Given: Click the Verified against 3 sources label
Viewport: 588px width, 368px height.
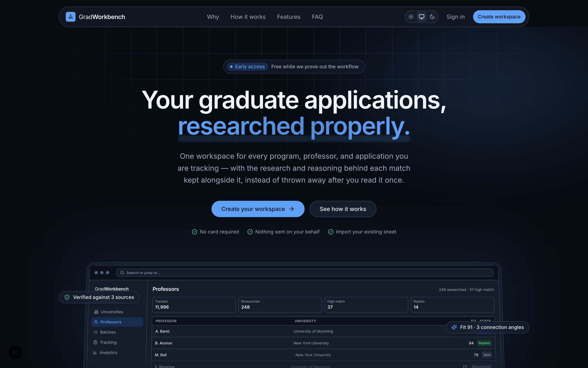Looking at the screenshot, I should point(104,297).
